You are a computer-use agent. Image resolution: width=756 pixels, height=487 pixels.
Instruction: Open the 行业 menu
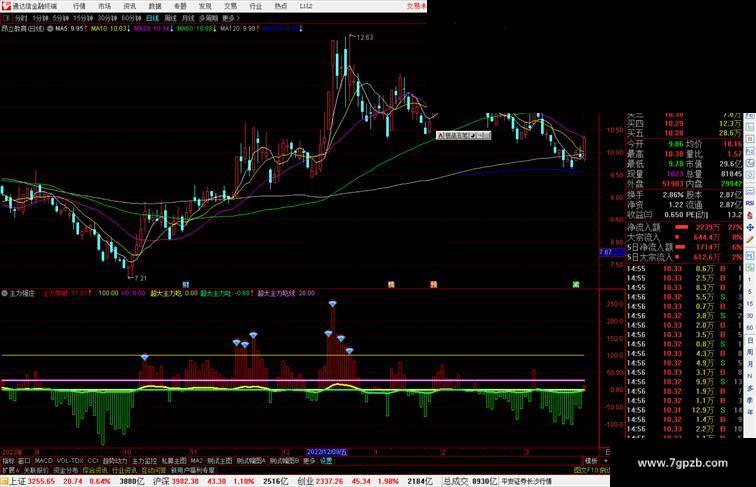point(256,6)
